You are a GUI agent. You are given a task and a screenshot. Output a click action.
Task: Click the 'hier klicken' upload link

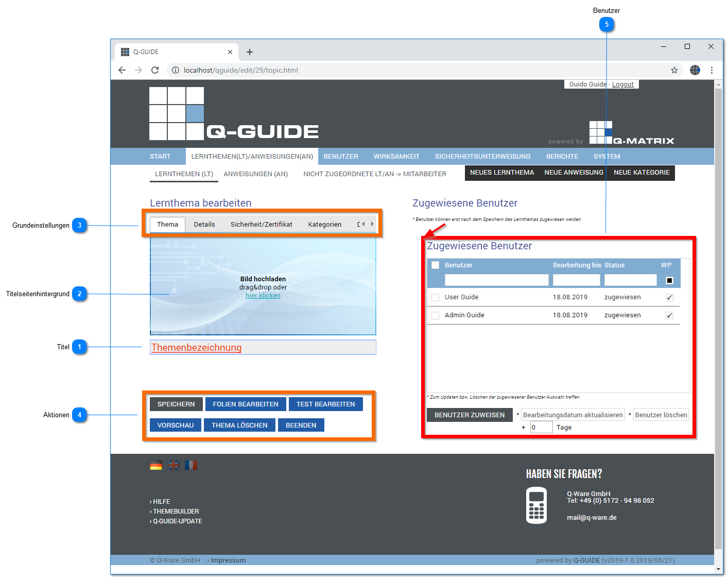pyautogui.click(x=263, y=296)
